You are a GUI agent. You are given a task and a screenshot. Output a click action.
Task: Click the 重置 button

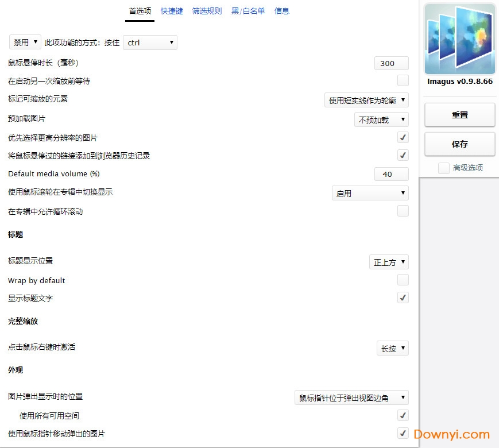(x=459, y=115)
